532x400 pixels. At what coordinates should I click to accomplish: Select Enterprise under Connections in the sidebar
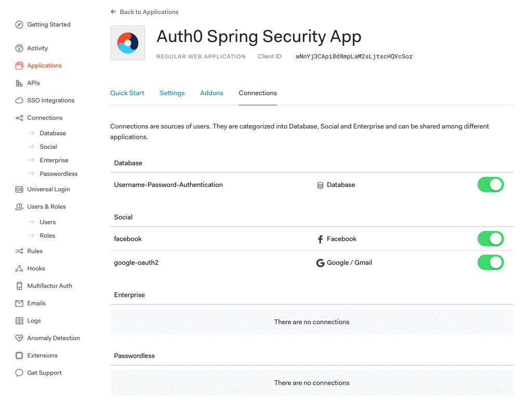(54, 160)
